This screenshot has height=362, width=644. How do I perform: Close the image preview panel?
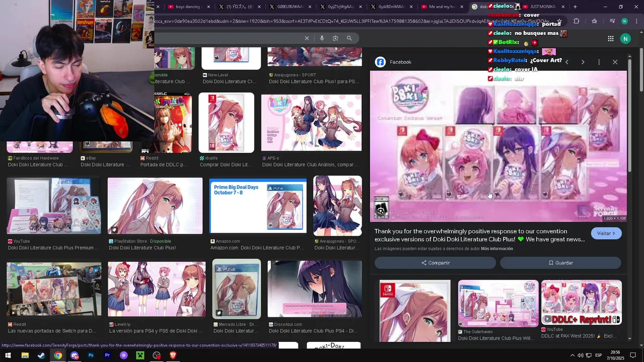pyautogui.click(x=615, y=62)
